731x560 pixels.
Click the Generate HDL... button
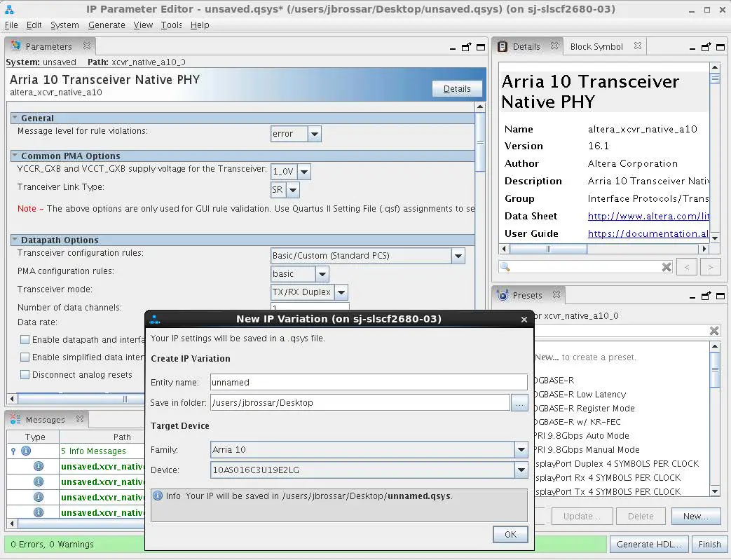click(x=648, y=544)
